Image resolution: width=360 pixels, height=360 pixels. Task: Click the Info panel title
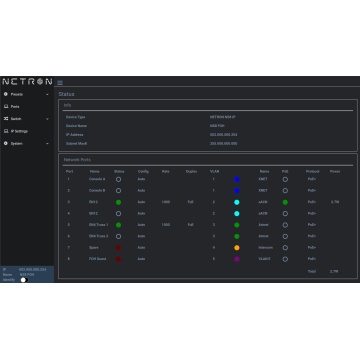(x=67, y=105)
